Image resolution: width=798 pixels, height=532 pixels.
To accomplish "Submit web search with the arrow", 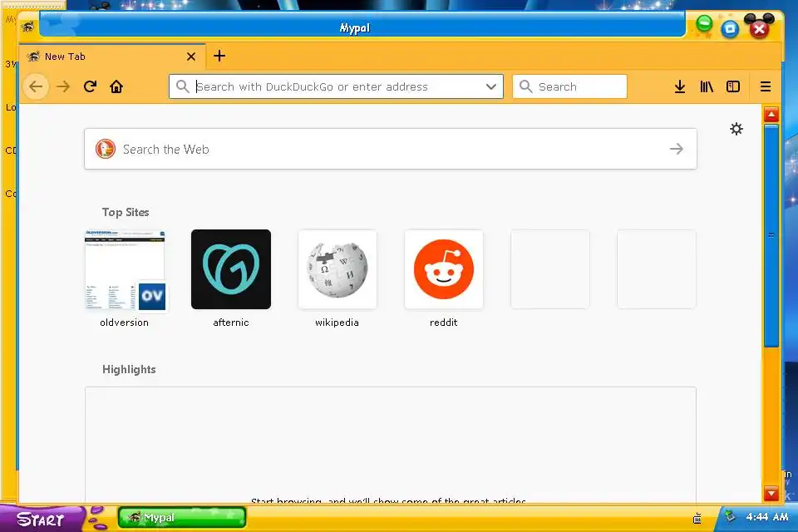I will [x=677, y=149].
